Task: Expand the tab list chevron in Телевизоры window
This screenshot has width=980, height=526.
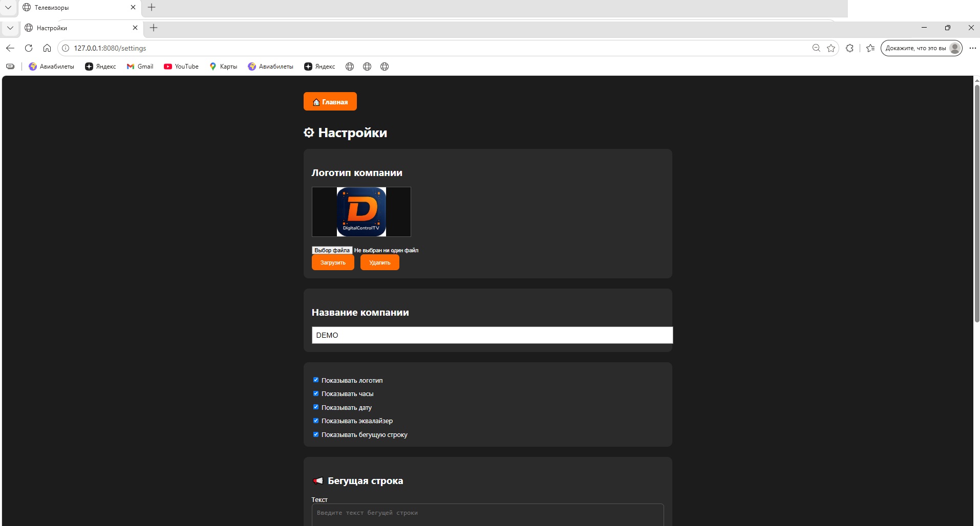Action: point(8,8)
